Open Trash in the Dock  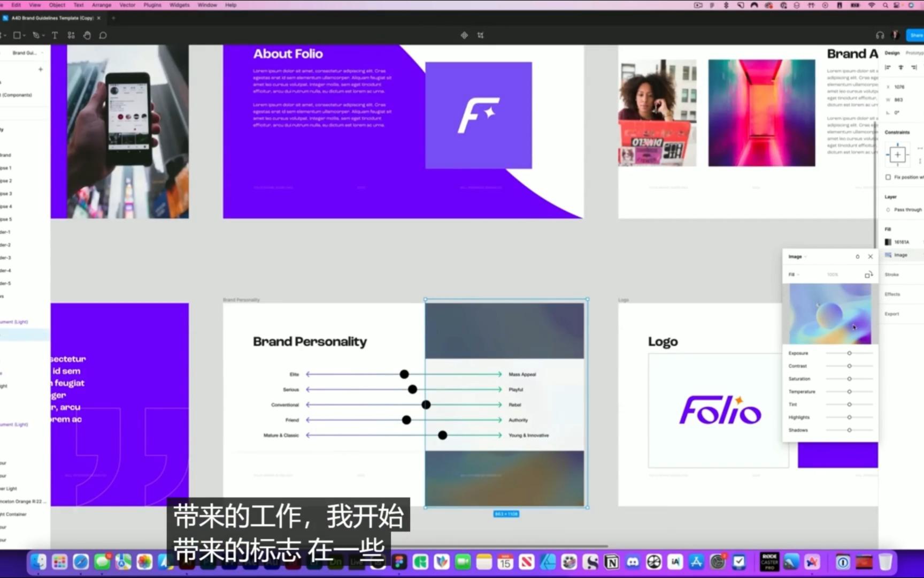[885, 562]
